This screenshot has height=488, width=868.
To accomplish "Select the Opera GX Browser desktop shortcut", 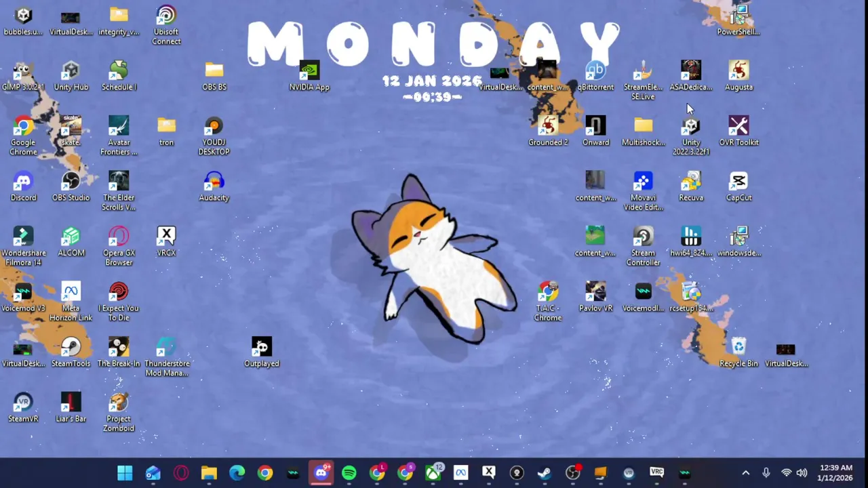I will pos(119,247).
